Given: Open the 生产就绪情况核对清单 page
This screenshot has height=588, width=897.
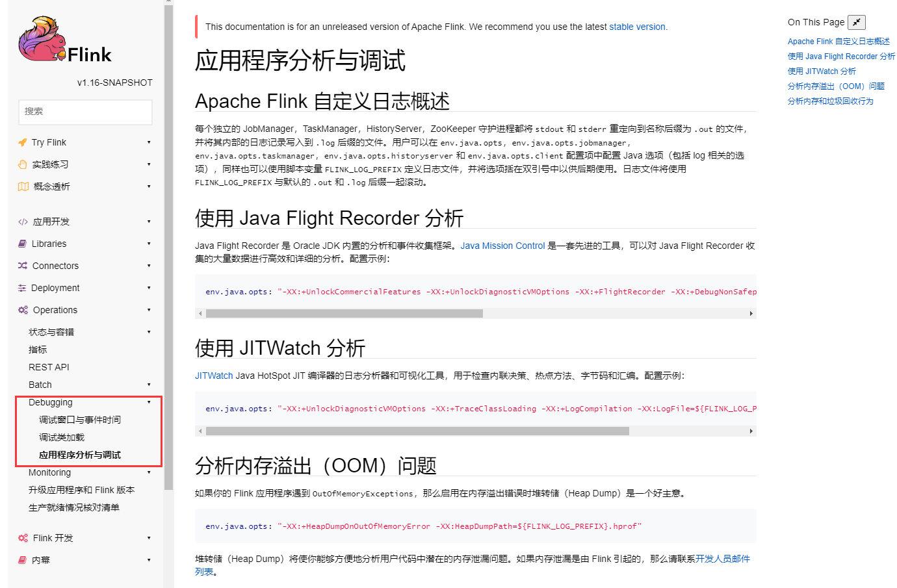Looking at the screenshot, I should click(x=74, y=507).
